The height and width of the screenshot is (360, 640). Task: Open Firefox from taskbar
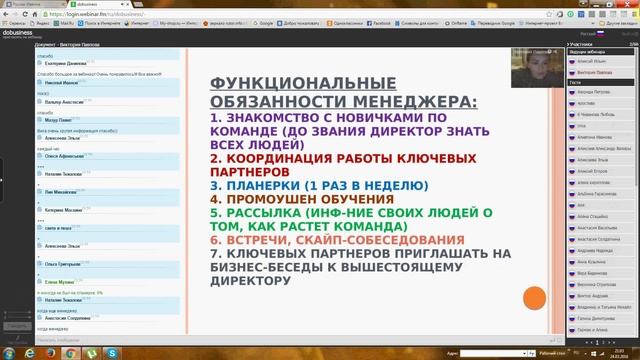tap(51, 353)
